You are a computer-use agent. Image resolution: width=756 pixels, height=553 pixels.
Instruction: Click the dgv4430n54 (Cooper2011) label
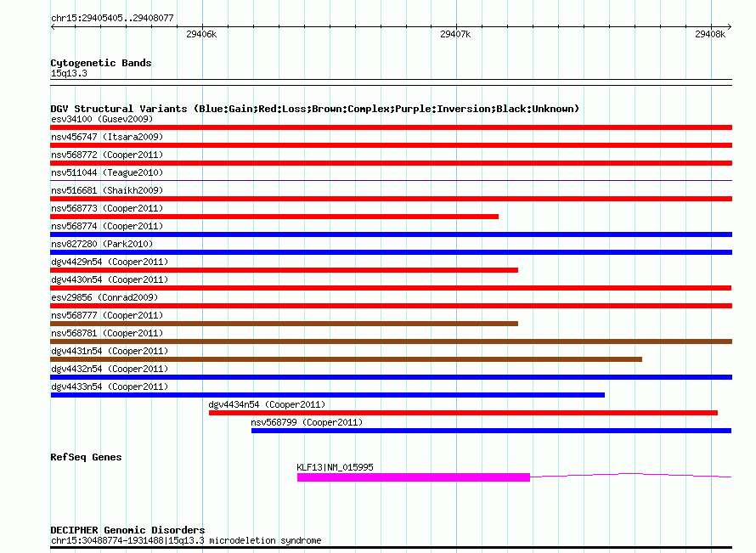pos(110,279)
